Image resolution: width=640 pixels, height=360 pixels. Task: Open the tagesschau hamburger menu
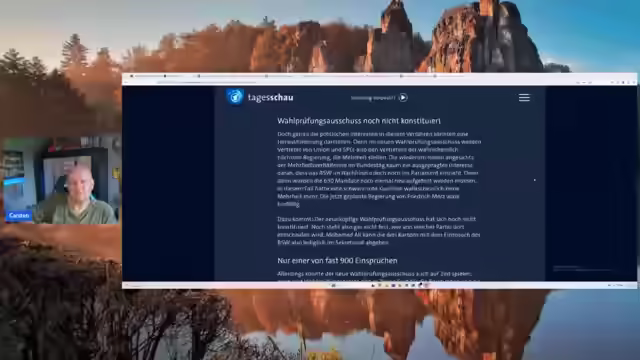[x=524, y=98]
